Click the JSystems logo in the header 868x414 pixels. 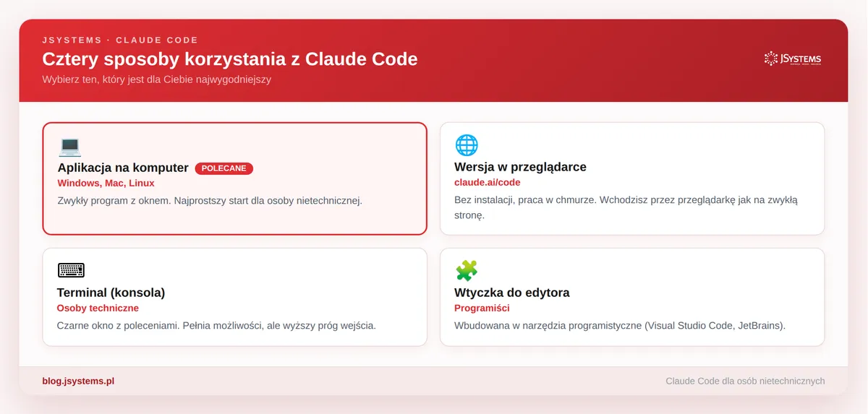(793, 59)
